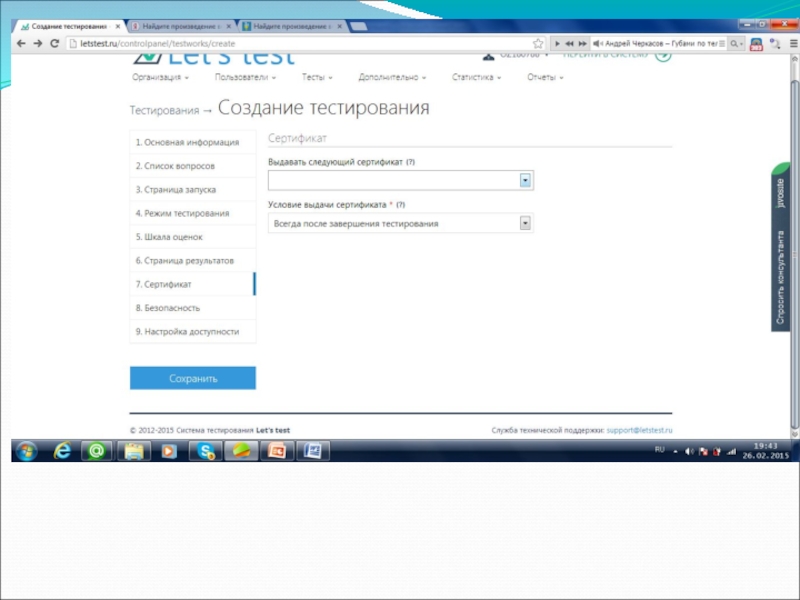Image resolution: width=800 pixels, height=600 pixels.
Task: Bookmark the page with the star icon
Action: pyautogui.click(x=541, y=44)
